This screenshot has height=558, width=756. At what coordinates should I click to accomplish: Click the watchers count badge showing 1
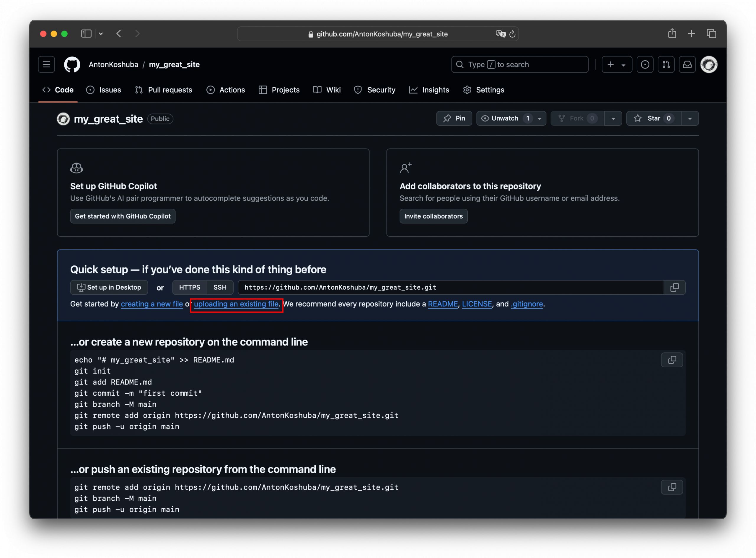click(x=527, y=118)
